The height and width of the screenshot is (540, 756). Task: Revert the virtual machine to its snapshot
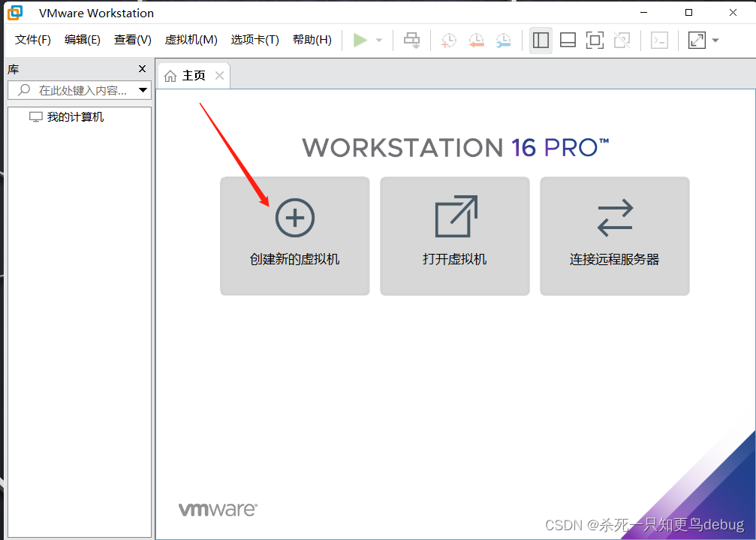click(x=477, y=41)
